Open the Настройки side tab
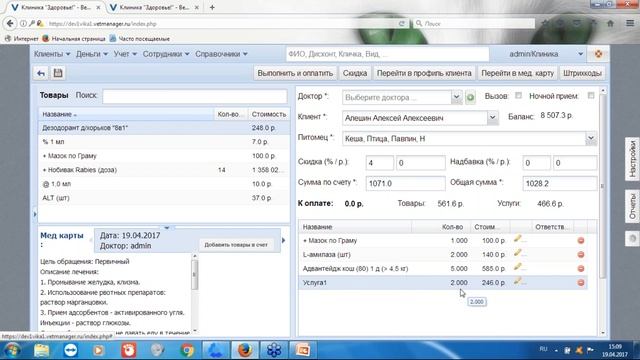Image resolution: width=640 pixels, height=360 pixels. [x=632, y=159]
